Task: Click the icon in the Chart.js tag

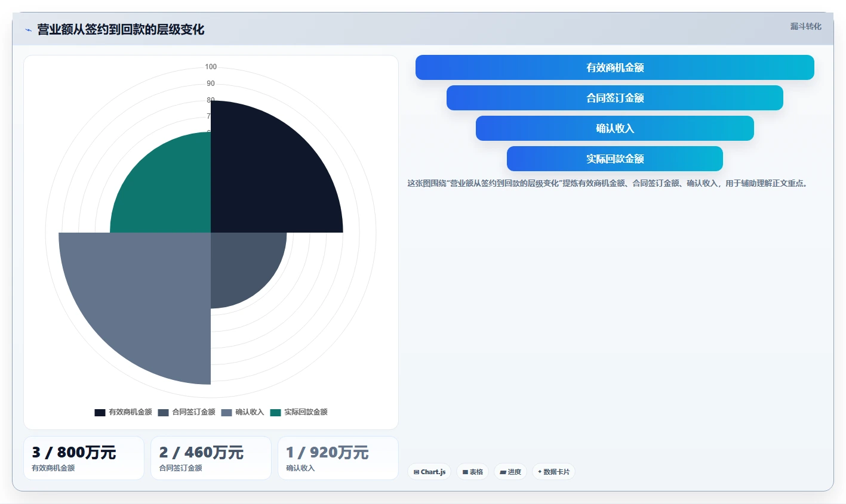Action: click(416, 472)
